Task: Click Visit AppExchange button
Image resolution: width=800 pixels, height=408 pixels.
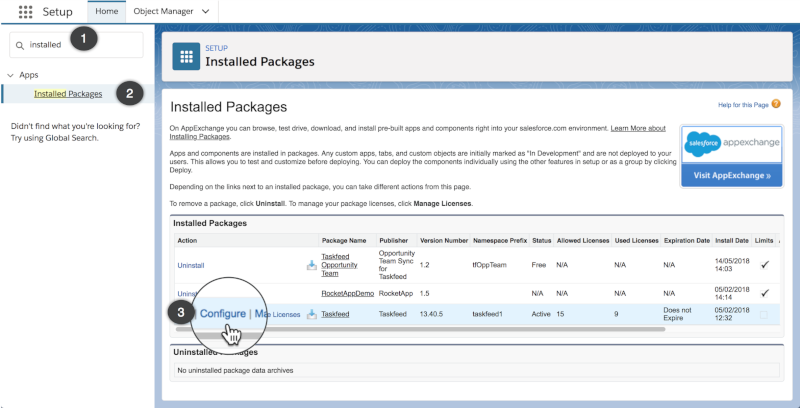Action: point(732,175)
